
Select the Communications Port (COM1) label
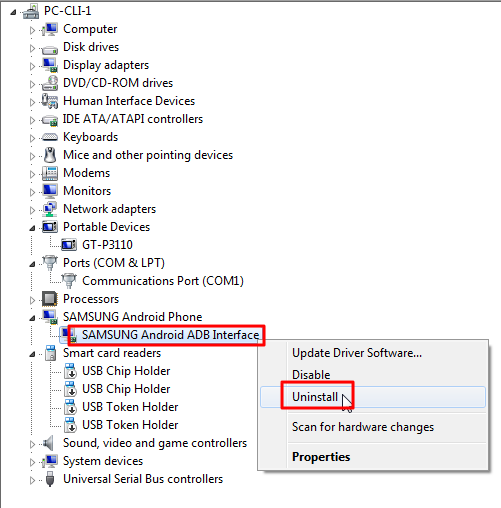(x=163, y=281)
